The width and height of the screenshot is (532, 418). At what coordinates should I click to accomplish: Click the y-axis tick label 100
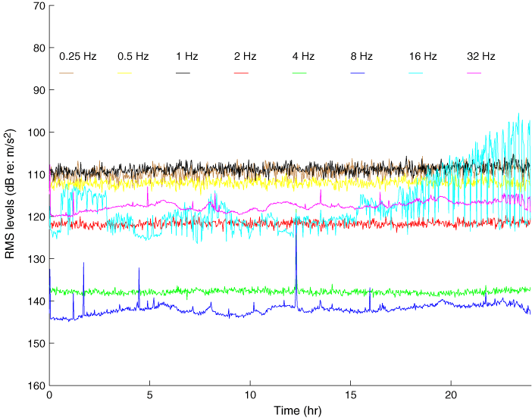click(x=36, y=133)
